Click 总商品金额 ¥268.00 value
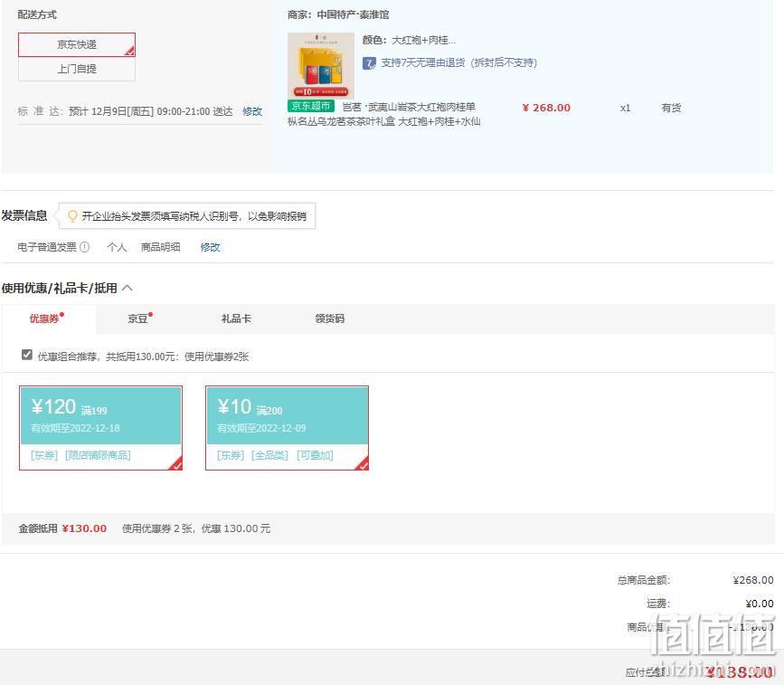This screenshot has width=784, height=685. [753, 580]
